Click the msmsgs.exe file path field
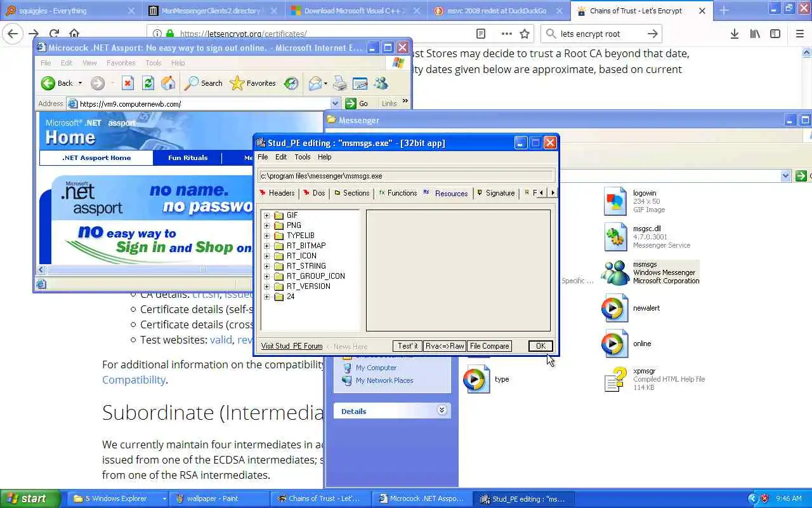 [x=407, y=176]
